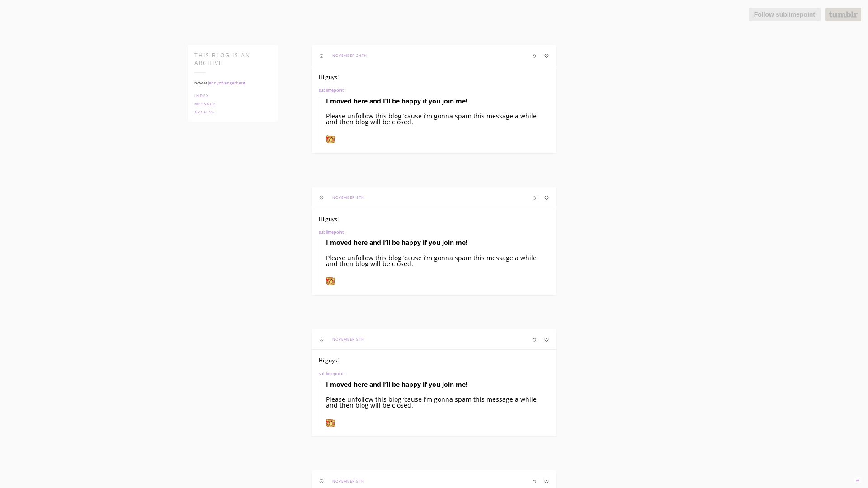Click clock icon on November 24th post
The width and height of the screenshot is (868, 488).
pos(321,56)
